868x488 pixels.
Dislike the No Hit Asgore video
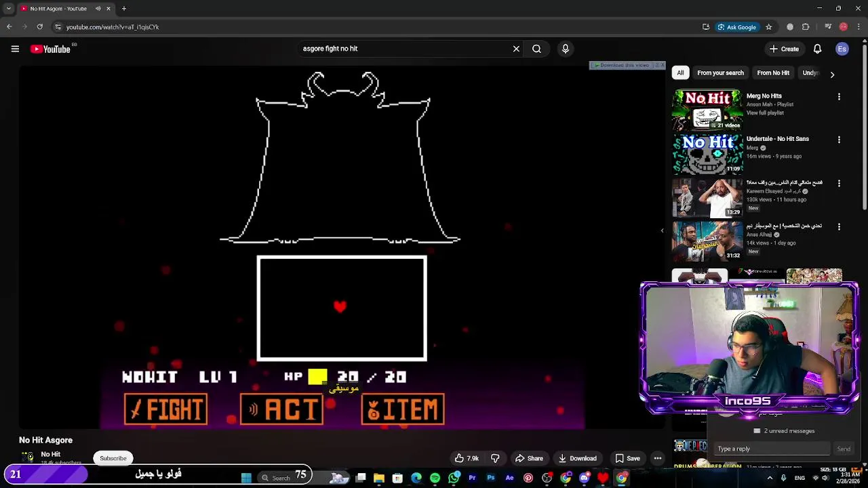[x=495, y=458]
